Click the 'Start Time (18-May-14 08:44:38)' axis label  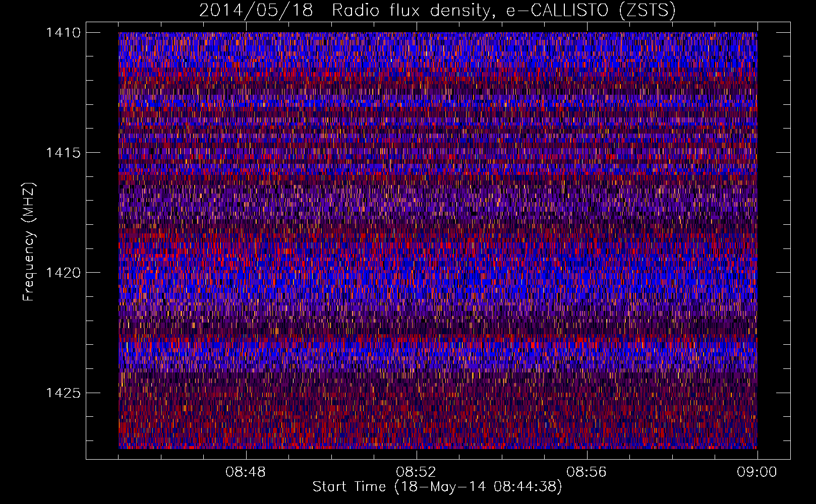pyautogui.click(x=437, y=487)
